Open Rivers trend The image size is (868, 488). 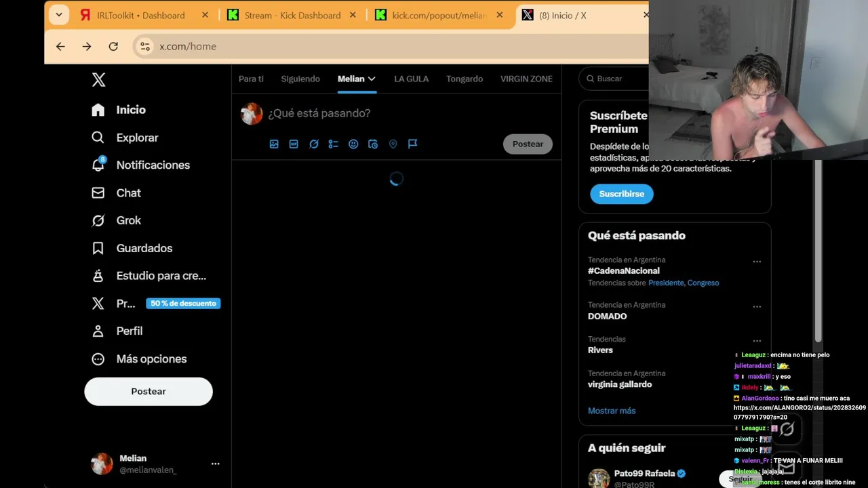600,350
